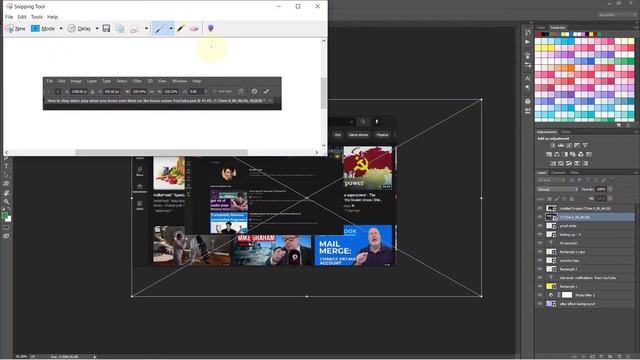The height and width of the screenshot is (360, 640).
Task: Click the background color swatch
Action: (9, 219)
